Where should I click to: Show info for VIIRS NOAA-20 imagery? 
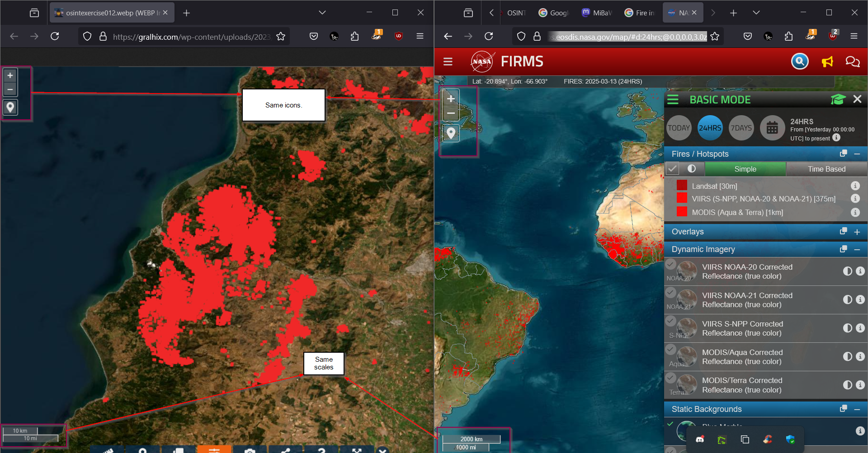click(x=860, y=271)
